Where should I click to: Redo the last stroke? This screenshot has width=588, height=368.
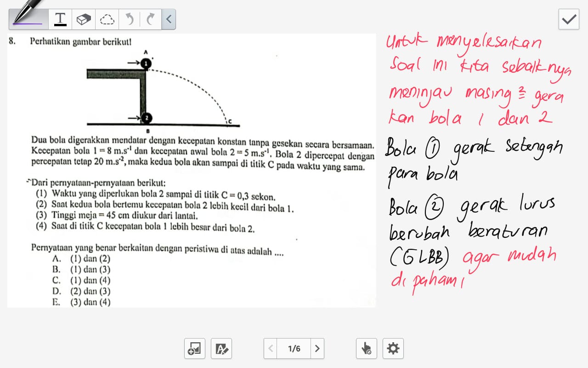click(x=150, y=19)
